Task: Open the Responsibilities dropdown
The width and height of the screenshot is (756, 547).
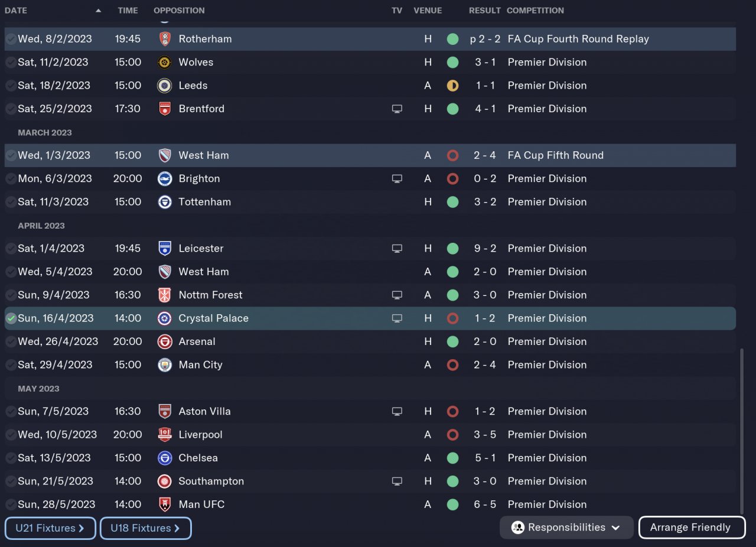Action: point(566,528)
